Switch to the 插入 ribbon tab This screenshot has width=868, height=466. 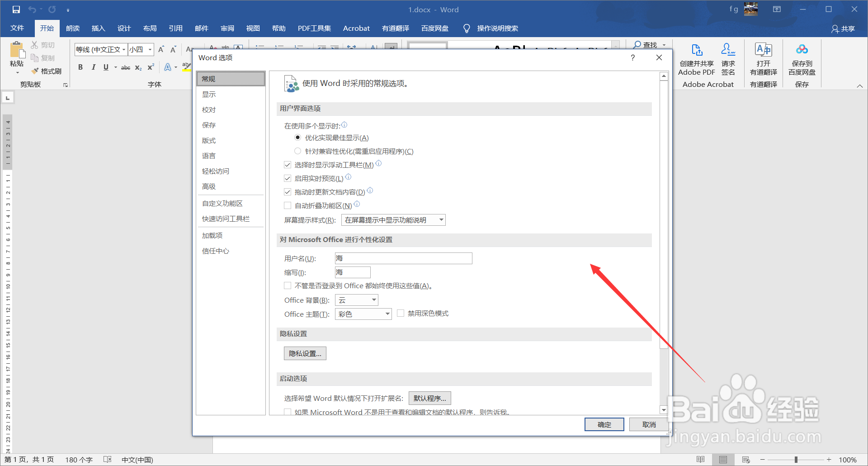click(98, 28)
